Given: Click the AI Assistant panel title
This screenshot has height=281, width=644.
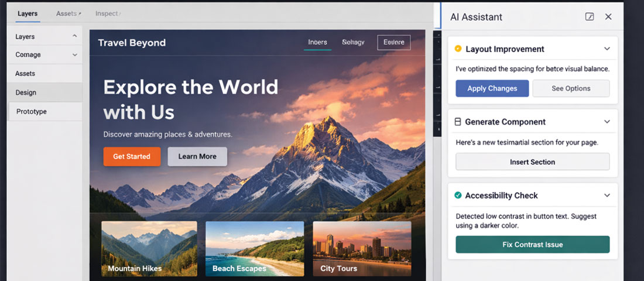Looking at the screenshot, I should tap(476, 17).
